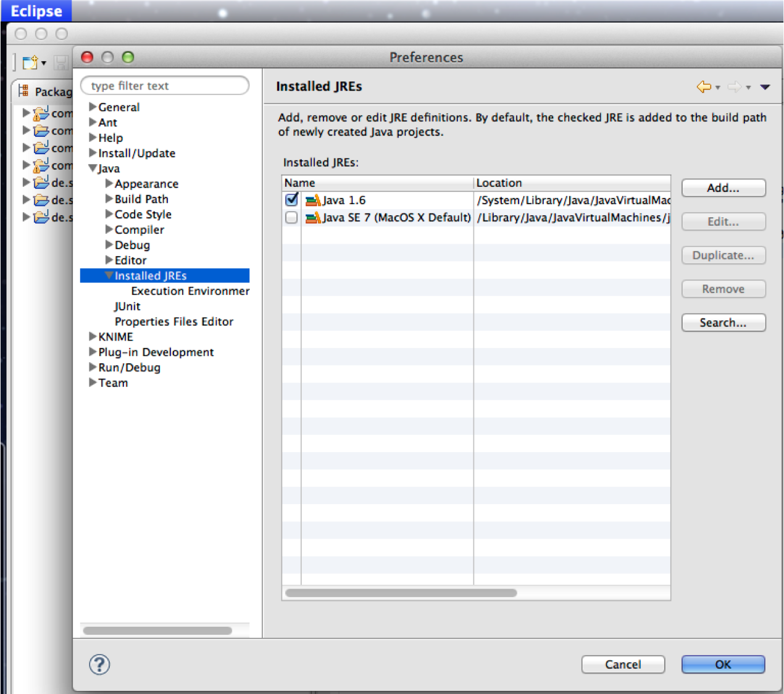
Task: Click the Java SE 7 JRE library icon
Action: 313,218
